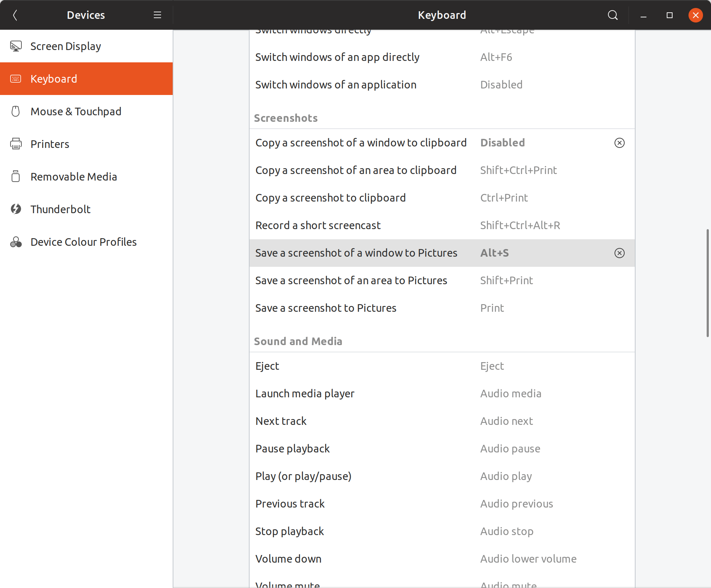Edit the Stop playback shortcut
Screen dimensions: 711x588
442,531
